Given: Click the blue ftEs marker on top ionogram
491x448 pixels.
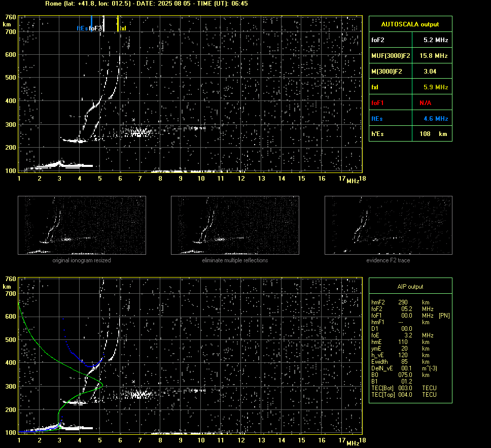Looking at the screenshot, I should coord(91,24).
